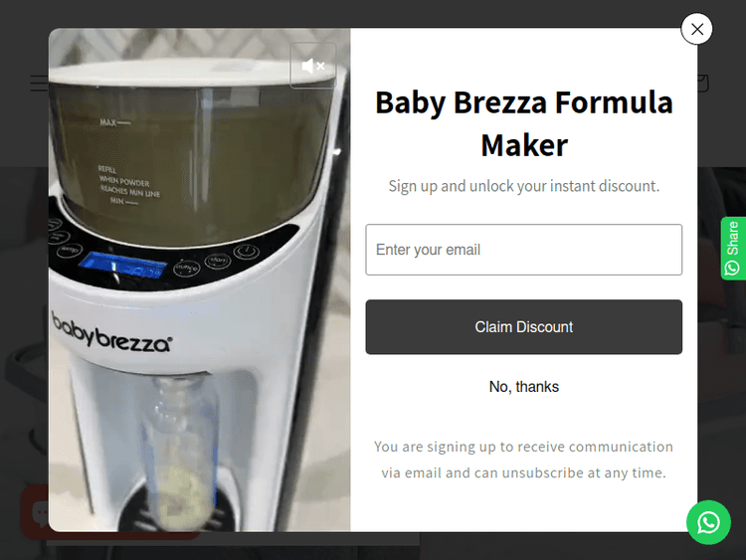Click the Claim Discount button
This screenshot has height=560, width=746.
pyautogui.click(x=524, y=327)
